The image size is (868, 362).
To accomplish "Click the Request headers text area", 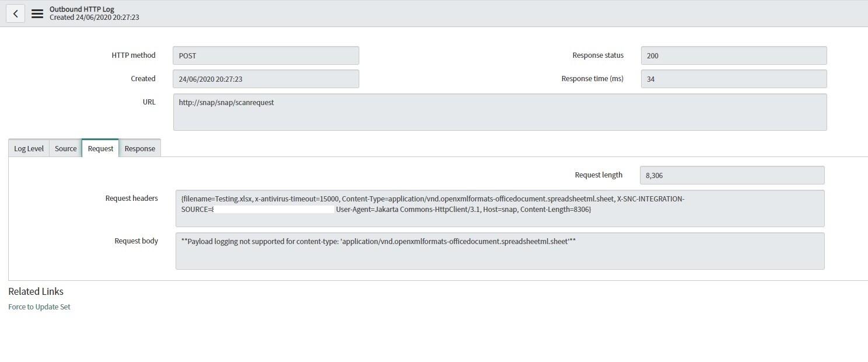I will (x=500, y=208).
